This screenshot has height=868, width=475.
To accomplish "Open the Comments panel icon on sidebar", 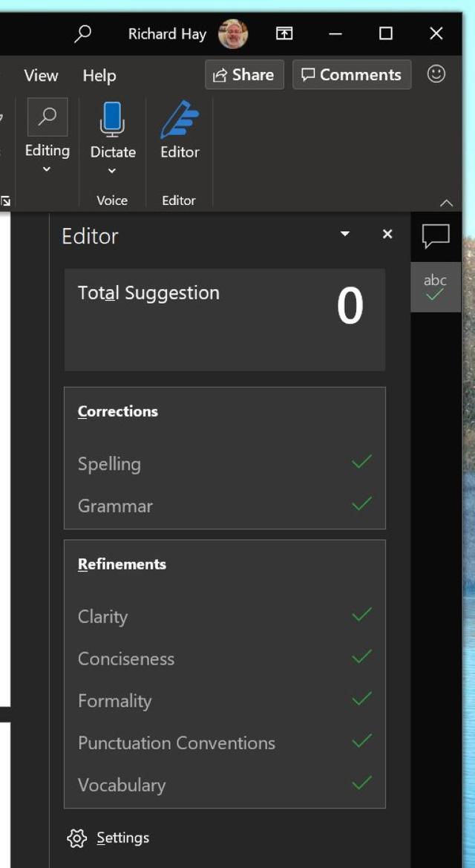I will (435, 236).
